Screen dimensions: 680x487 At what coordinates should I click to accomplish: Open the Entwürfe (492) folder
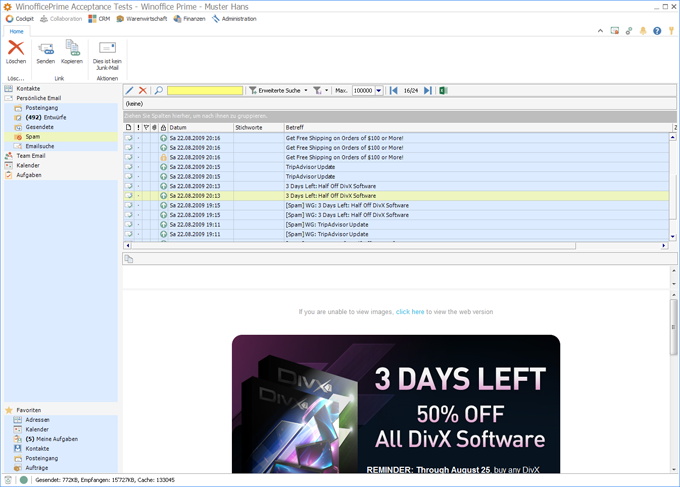tap(46, 117)
